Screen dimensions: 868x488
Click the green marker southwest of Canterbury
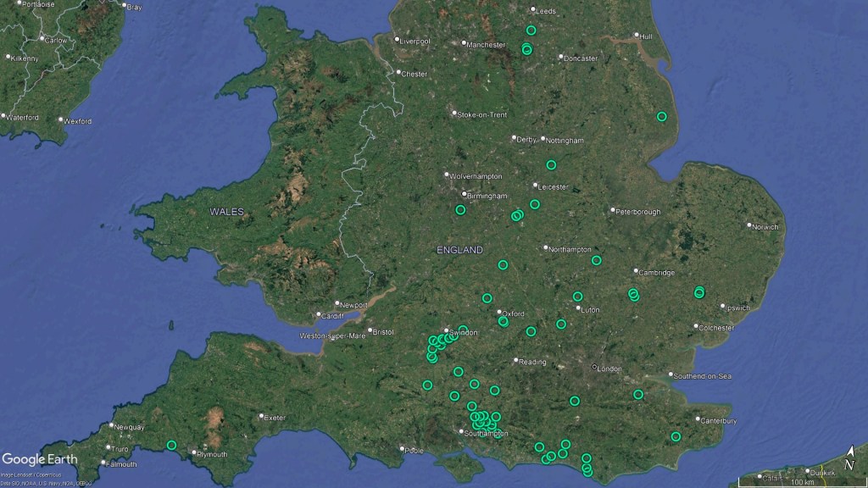[x=676, y=436]
